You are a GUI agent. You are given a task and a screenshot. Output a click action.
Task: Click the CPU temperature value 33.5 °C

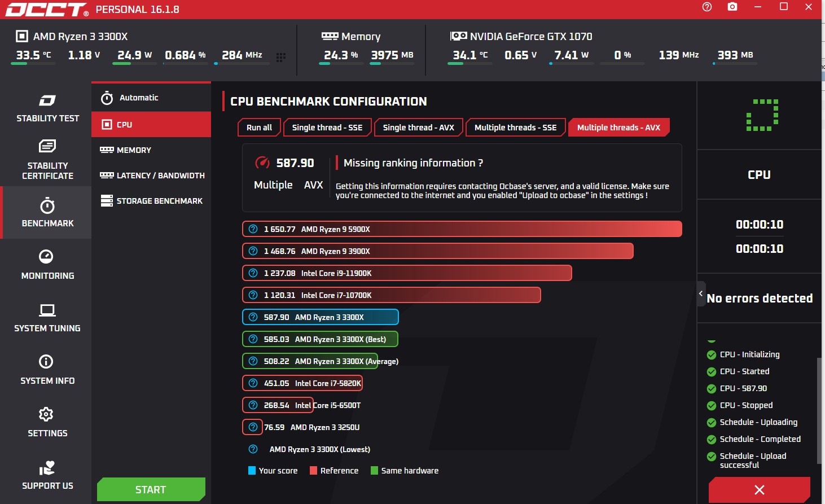pos(33,55)
